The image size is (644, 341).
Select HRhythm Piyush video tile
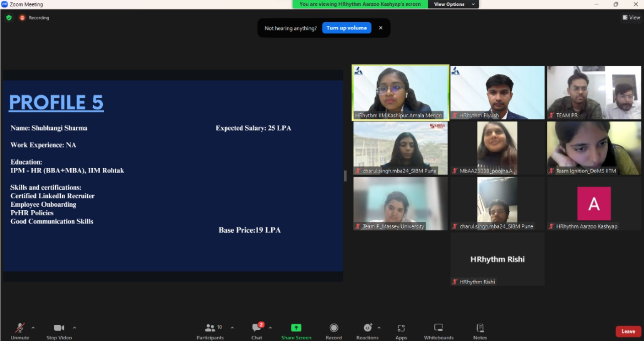[x=498, y=93]
